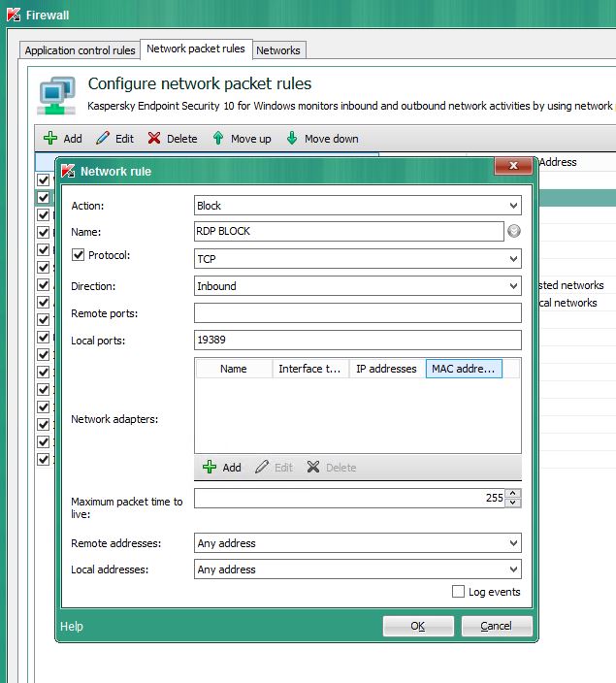Expand the Remote addresses dropdown
The width and height of the screenshot is (616, 683).
pyautogui.click(x=357, y=543)
